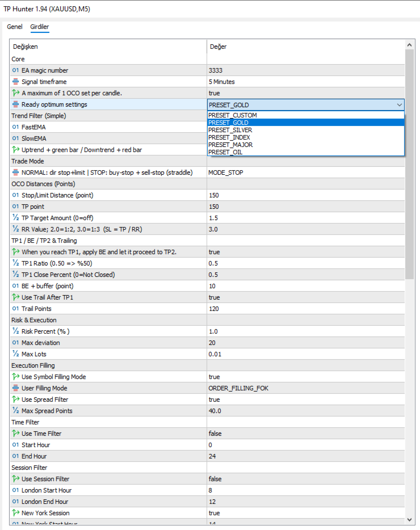420x530 pixels.
Task: Toggle the Use Time Filter value
Action: [305, 434]
